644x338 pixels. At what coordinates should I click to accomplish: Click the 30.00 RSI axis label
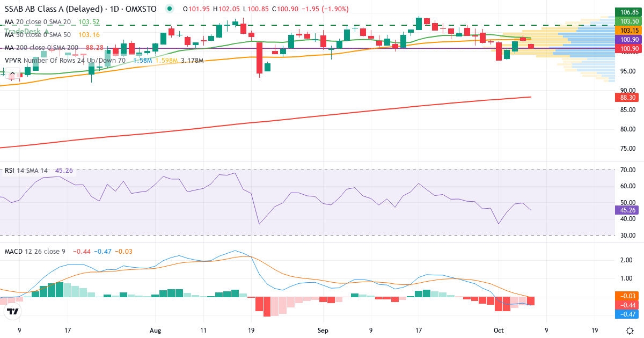[628, 236]
